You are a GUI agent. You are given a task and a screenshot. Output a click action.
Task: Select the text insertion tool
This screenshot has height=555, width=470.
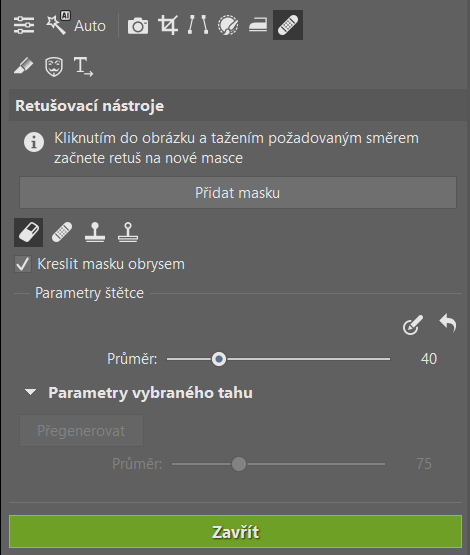83,67
